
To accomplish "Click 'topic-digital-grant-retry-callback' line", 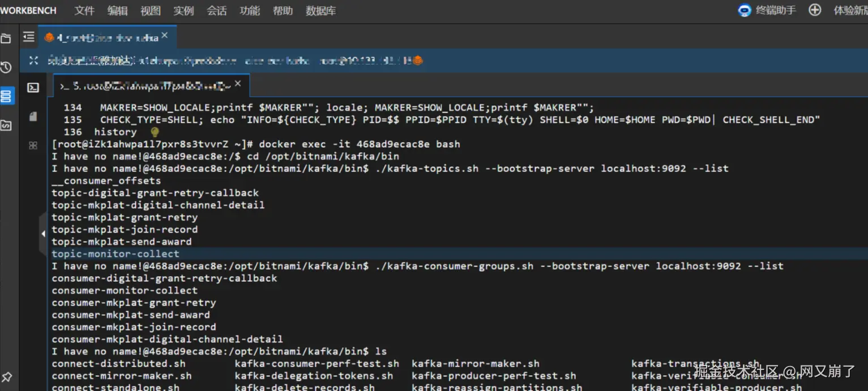I will (155, 193).
